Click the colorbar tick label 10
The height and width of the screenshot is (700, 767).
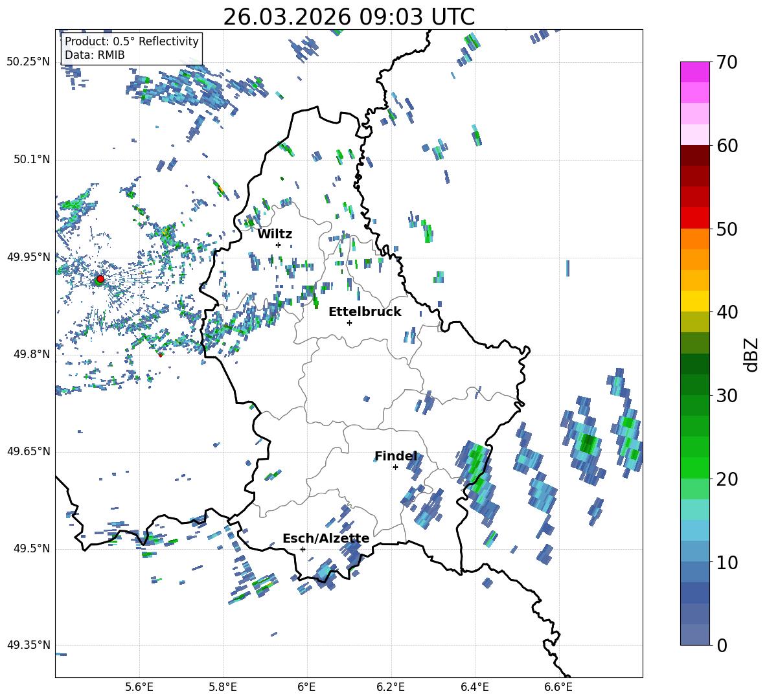pyautogui.click(x=727, y=562)
